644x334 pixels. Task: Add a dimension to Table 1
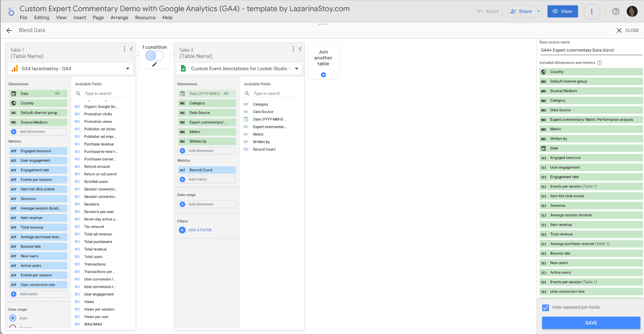click(38, 132)
